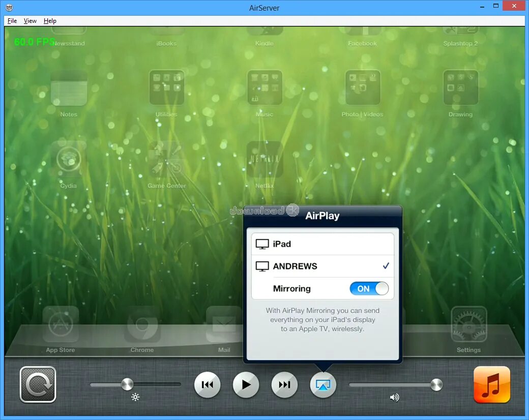
Task: Open the Notes app icon
Action: 69,88
